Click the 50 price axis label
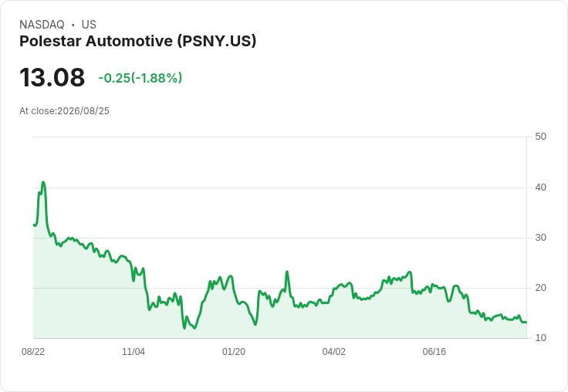Viewport: 568px width, 392px height. coord(540,137)
